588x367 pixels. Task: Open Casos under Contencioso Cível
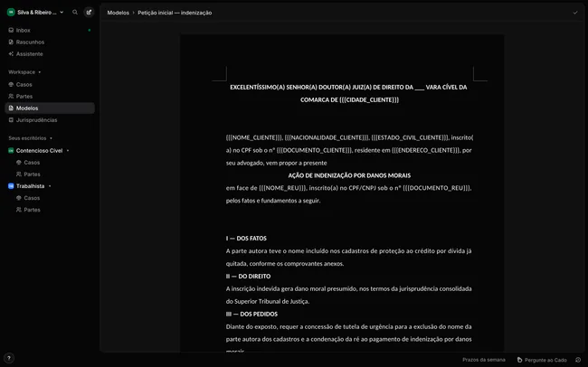pos(32,163)
